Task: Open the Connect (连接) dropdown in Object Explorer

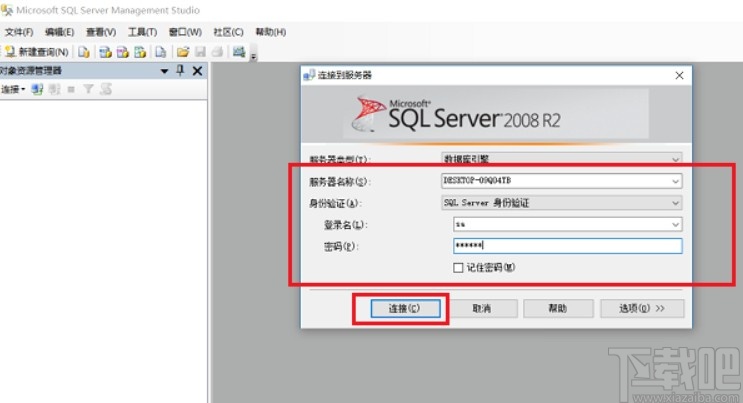Action: pyautogui.click(x=13, y=89)
